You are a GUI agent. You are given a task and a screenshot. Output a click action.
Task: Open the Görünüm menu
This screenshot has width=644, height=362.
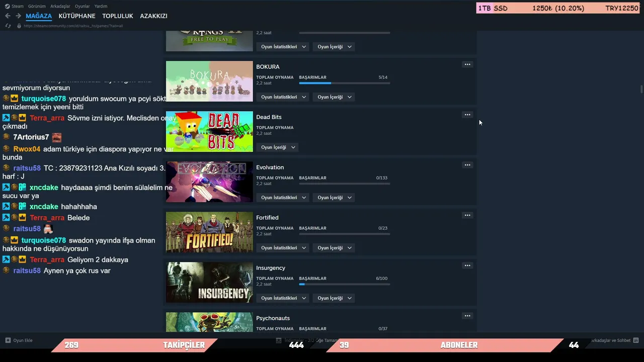tap(37, 6)
